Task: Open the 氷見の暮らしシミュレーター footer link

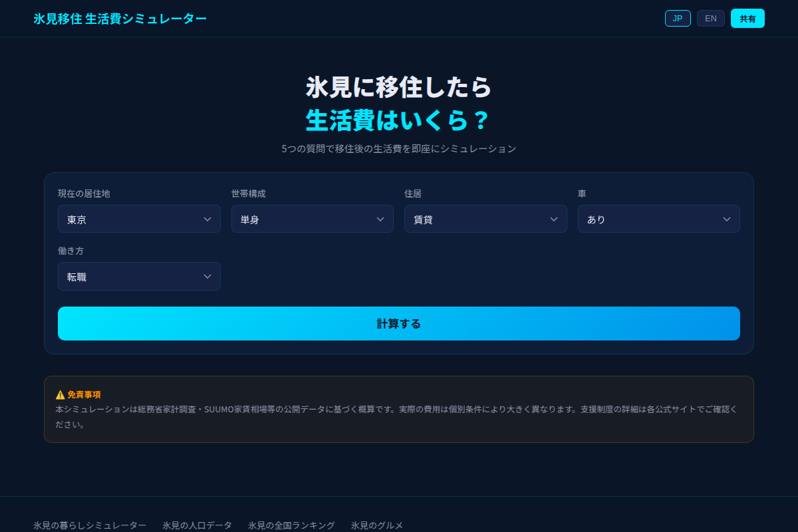Action: click(91, 525)
